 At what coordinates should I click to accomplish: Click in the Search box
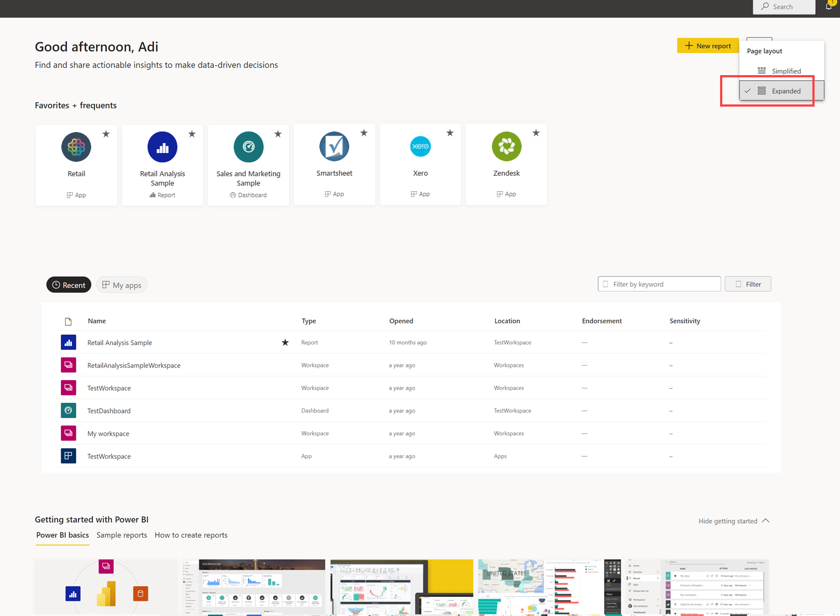point(784,7)
